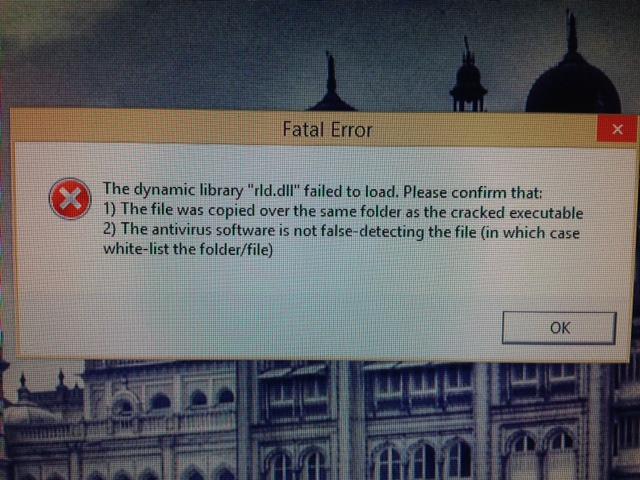Viewport: 640px width, 480px height.
Task: Click the text "The dynamic library"
Action: [x=173, y=190]
